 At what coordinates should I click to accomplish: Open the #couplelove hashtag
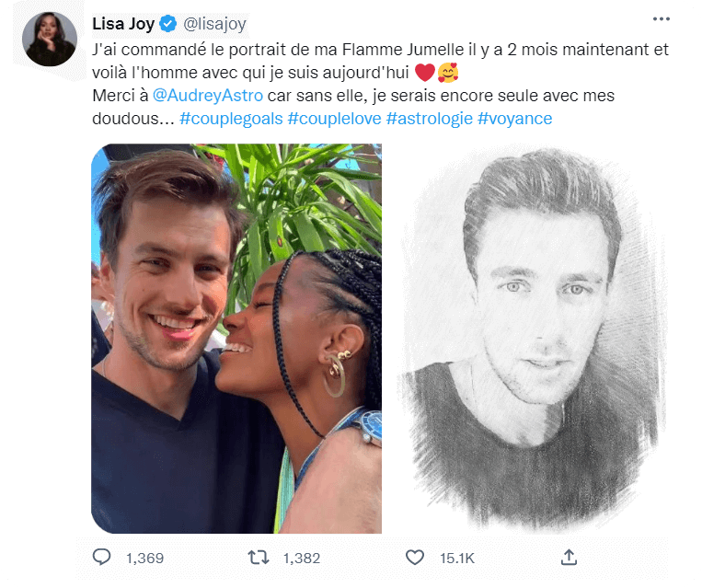[334, 119]
